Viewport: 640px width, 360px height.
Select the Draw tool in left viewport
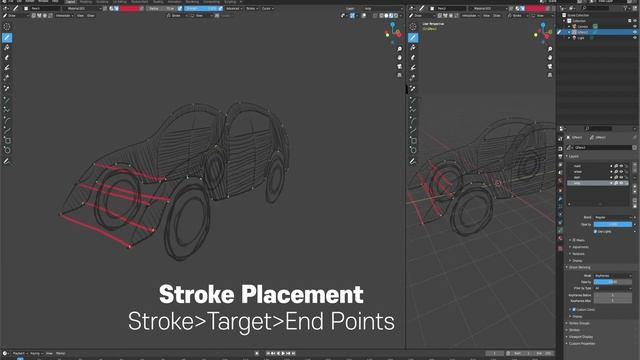pos(7,38)
